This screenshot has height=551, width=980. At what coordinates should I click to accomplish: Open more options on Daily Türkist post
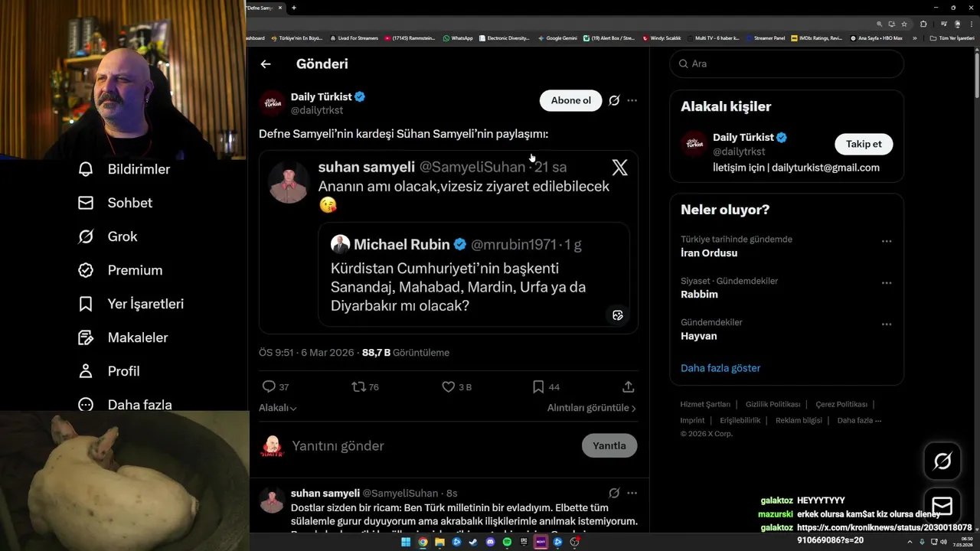click(632, 100)
